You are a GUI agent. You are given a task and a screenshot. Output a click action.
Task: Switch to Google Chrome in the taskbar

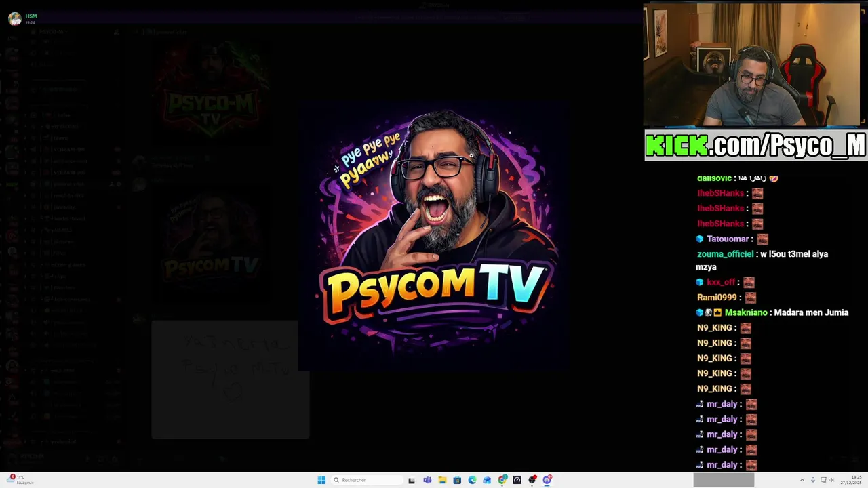tap(502, 480)
